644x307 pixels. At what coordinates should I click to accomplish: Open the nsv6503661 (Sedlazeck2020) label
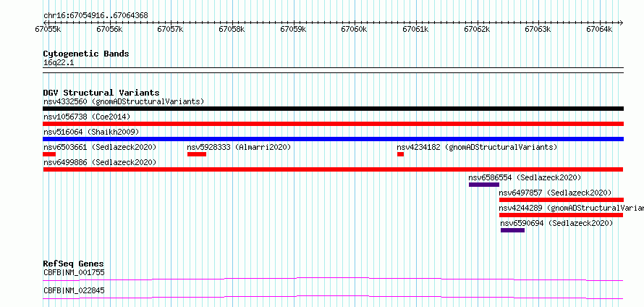pyautogui.click(x=100, y=147)
